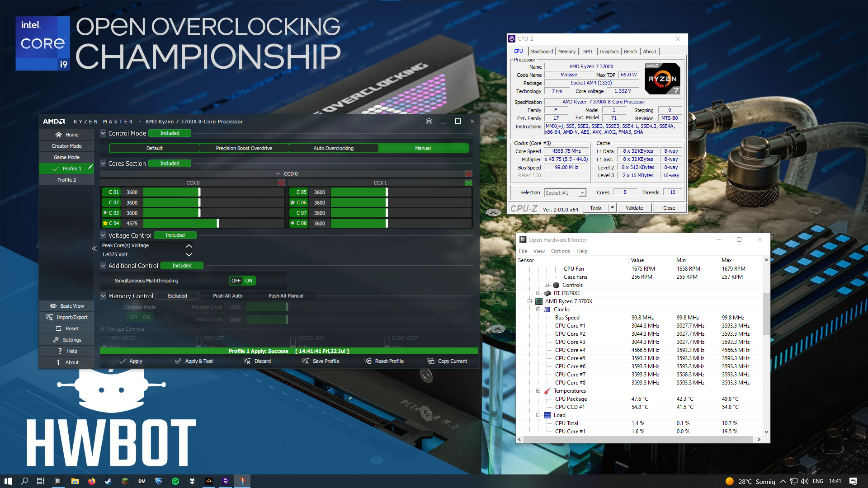This screenshot has width=868, height=488.
Task: Increase Peak Core(s) Voltage with up arrow
Action: pyautogui.click(x=189, y=246)
